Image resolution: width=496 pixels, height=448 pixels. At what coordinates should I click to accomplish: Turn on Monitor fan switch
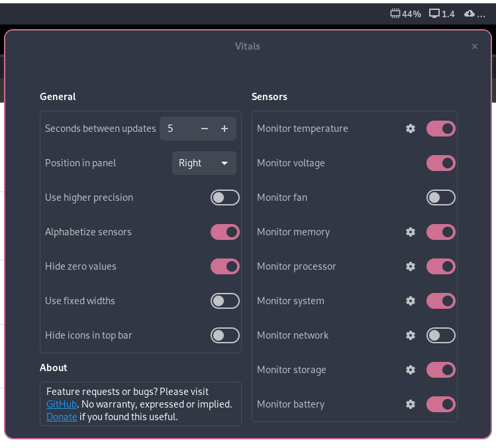tap(440, 197)
